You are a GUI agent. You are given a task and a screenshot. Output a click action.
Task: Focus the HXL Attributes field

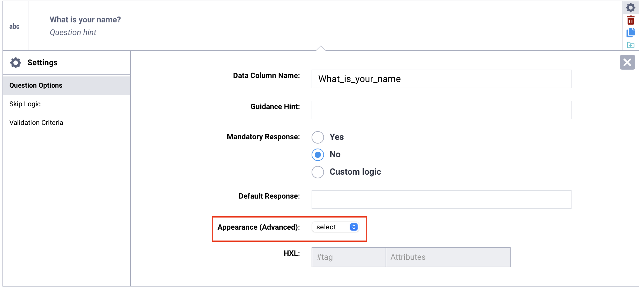point(448,257)
